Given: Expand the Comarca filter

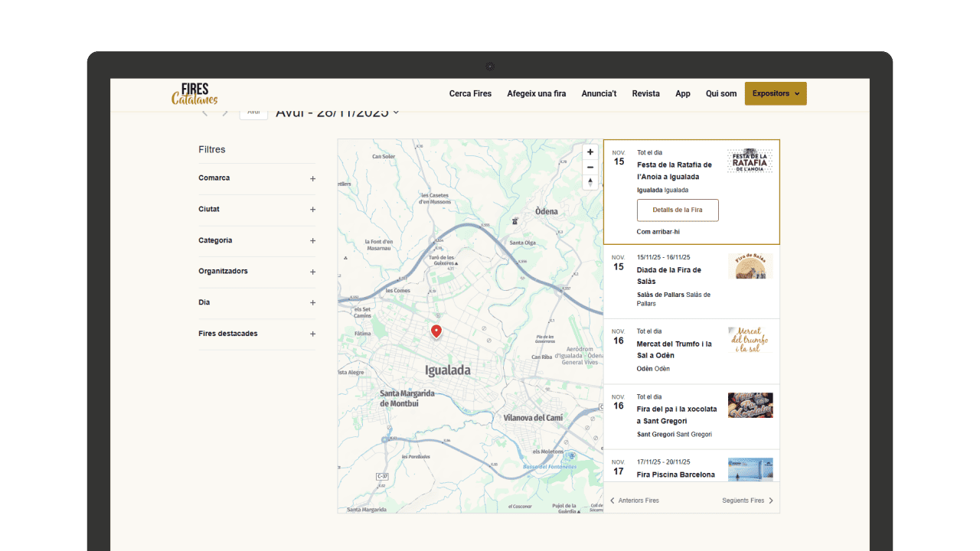Looking at the screenshot, I should coord(312,178).
